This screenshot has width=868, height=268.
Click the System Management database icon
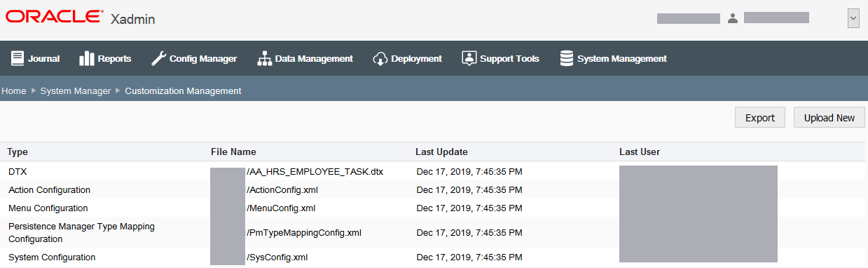[567, 58]
